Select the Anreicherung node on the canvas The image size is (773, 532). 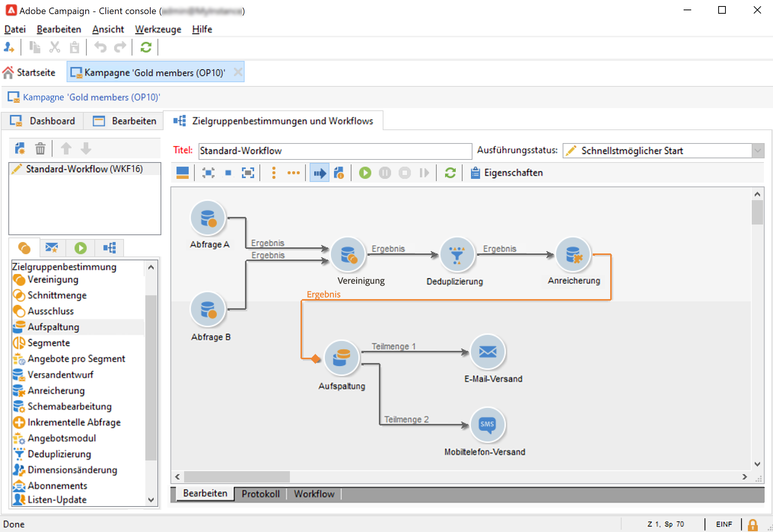coord(573,255)
